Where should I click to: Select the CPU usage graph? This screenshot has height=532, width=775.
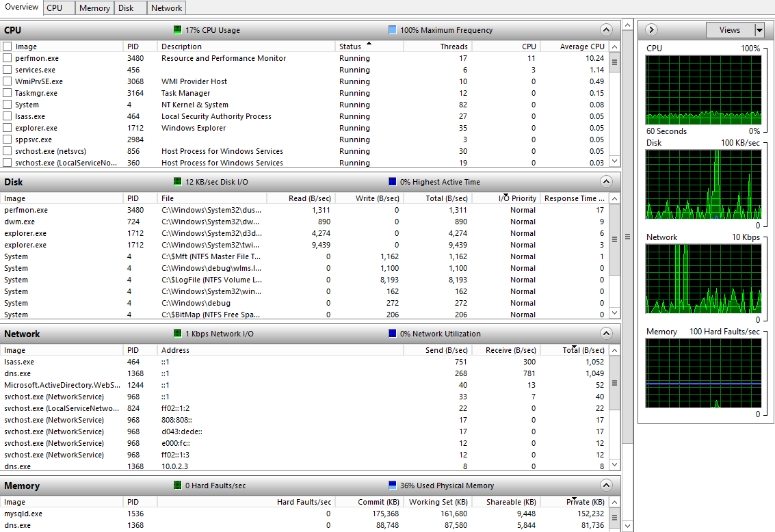point(703,89)
